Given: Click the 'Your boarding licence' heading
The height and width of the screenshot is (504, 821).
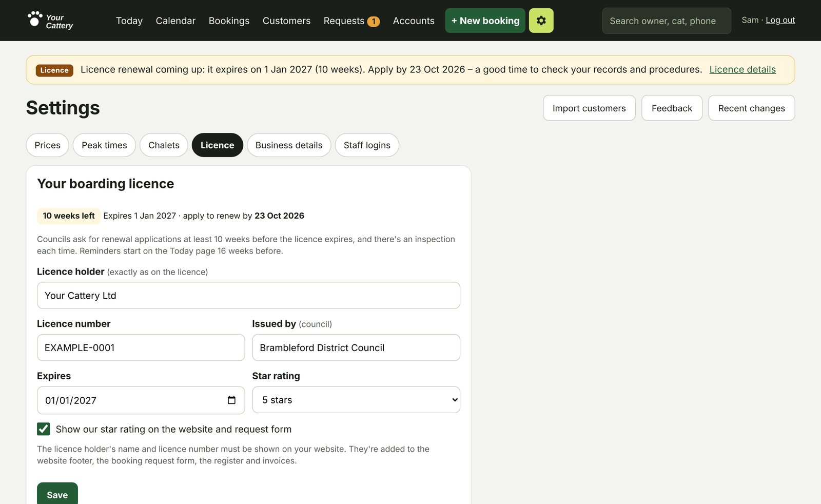Looking at the screenshot, I should pos(106,184).
